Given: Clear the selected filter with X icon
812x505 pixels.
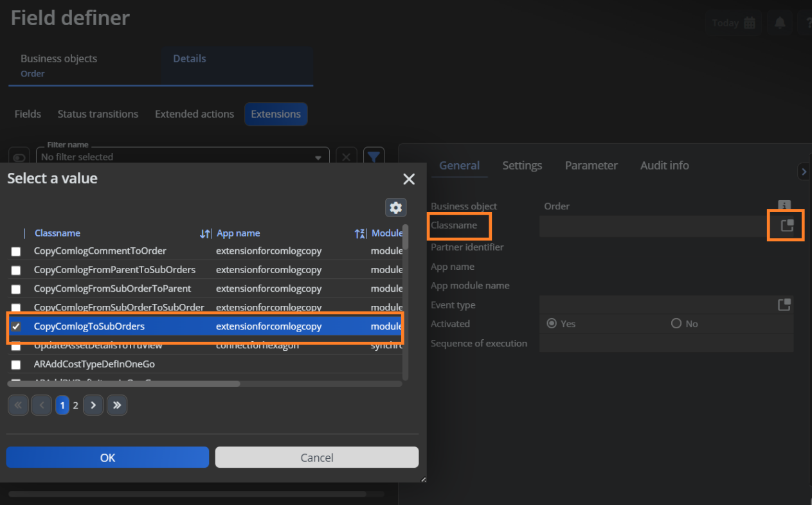Looking at the screenshot, I should tap(347, 156).
